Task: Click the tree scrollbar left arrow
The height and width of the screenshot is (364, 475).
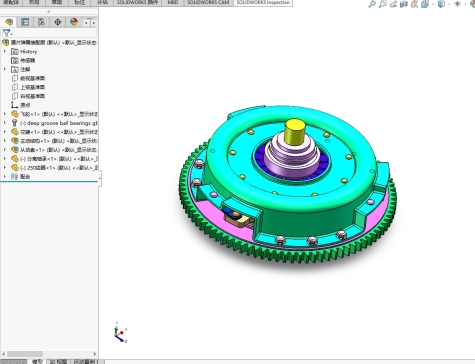Action: pyautogui.click(x=4, y=354)
